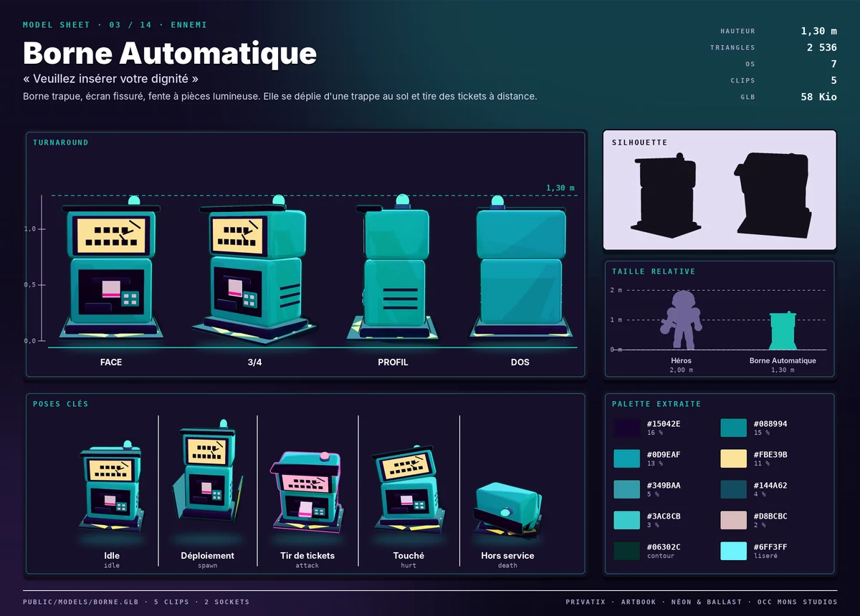Viewport: 860px width, 616px height.
Task: Click the 'death' clip name
Action: (x=507, y=565)
